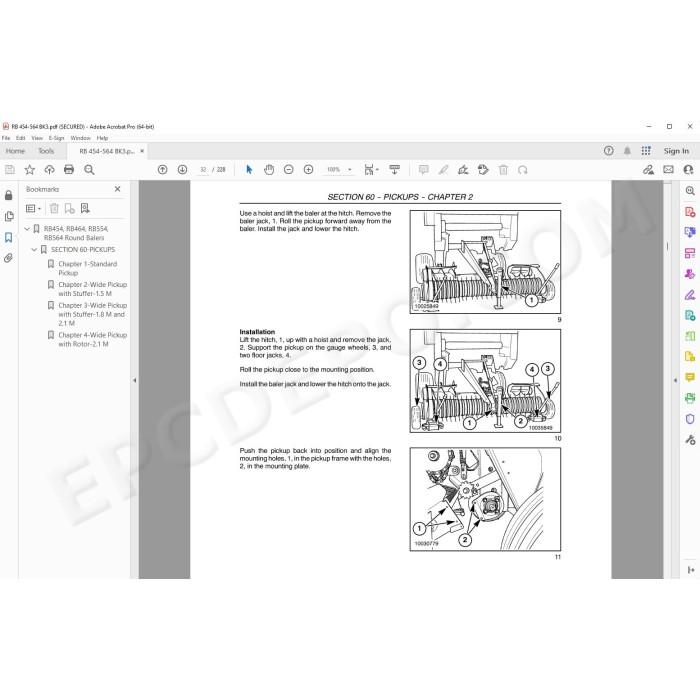Screen dimensions: 700x700
Task: Open the File menu
Action: (x=6, y=138)
